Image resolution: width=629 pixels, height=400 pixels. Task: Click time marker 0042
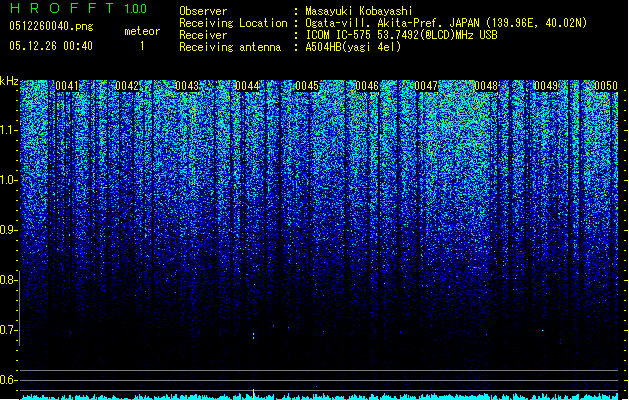(127, 86)
